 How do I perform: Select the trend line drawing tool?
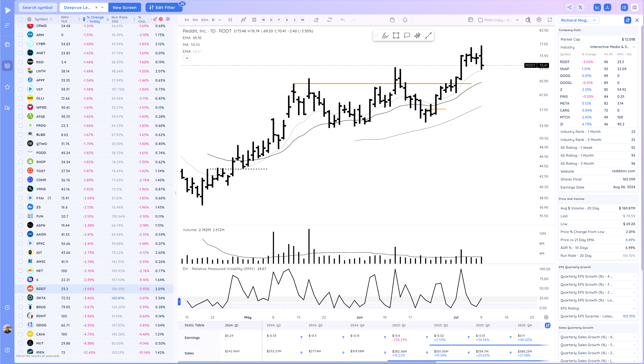(x=428, y=36)
